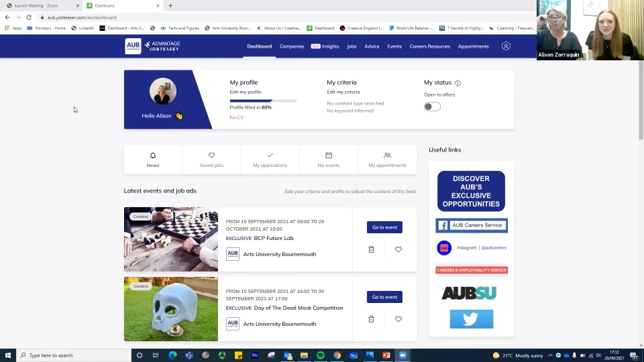The height and width of the screenshot is (362, 644).
Task: Open the LinkedIn bookmark
Action: pyautogui.click(x=83, y=28)
